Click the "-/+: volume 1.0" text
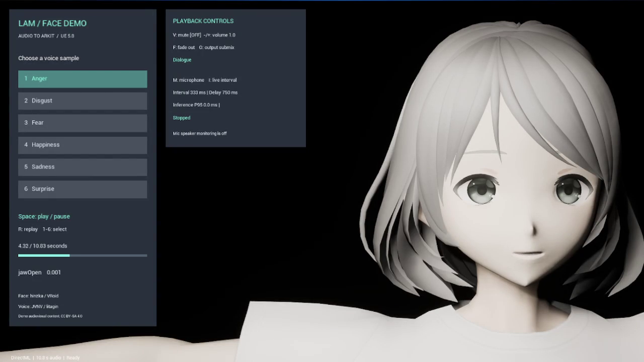 point(219,35)
